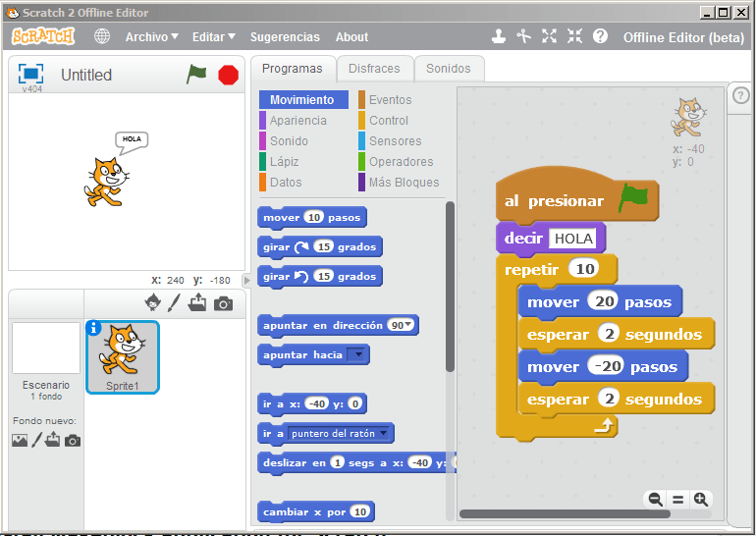
Task: Toggle full screen stage mode icon
Action: (x=30, y=74)
